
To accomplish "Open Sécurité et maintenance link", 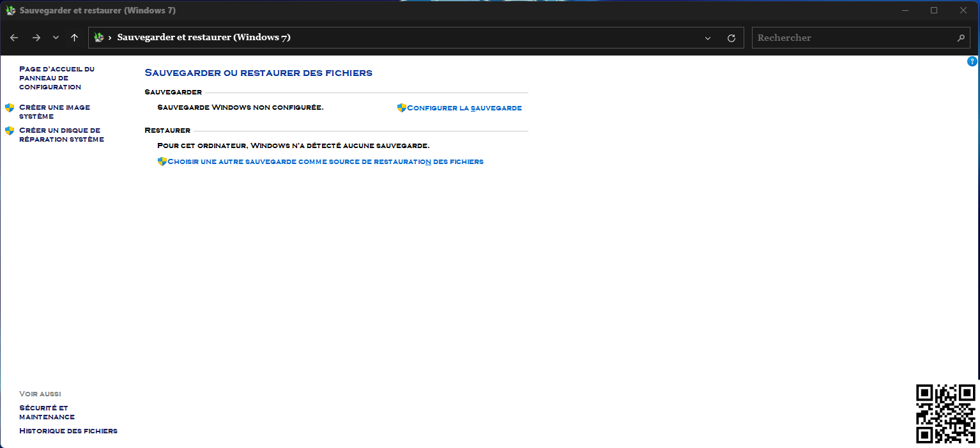I will point(47,412).
